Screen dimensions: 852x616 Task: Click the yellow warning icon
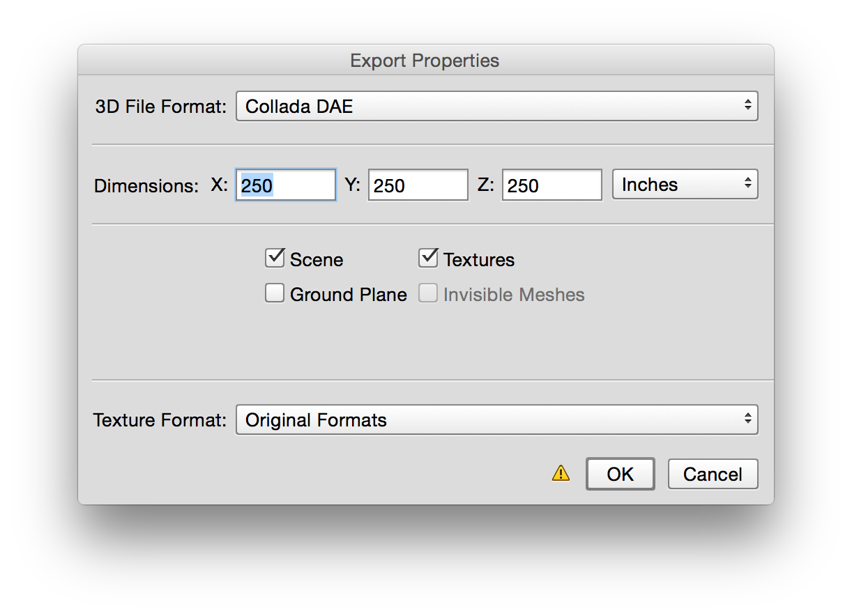coord(560,474)
